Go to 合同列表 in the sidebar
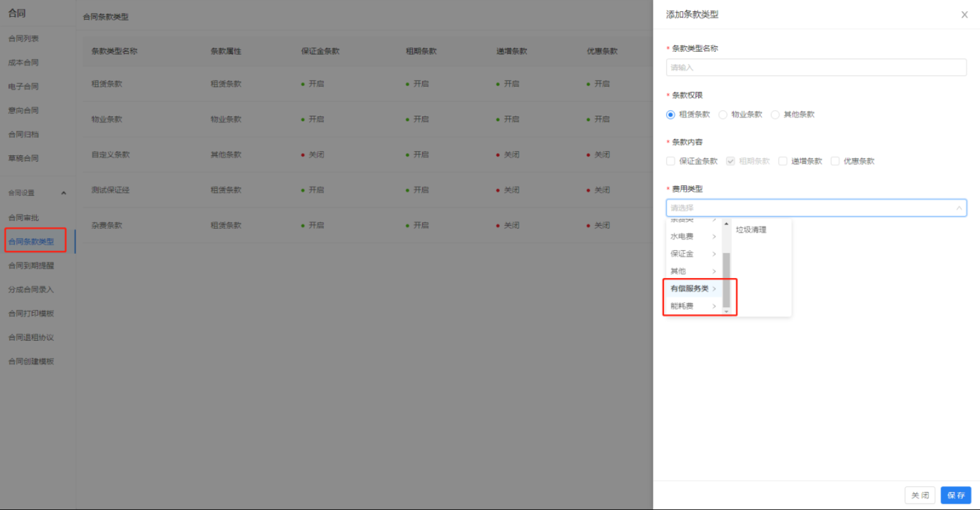The image size is (980, 510). tap(24, 39)
